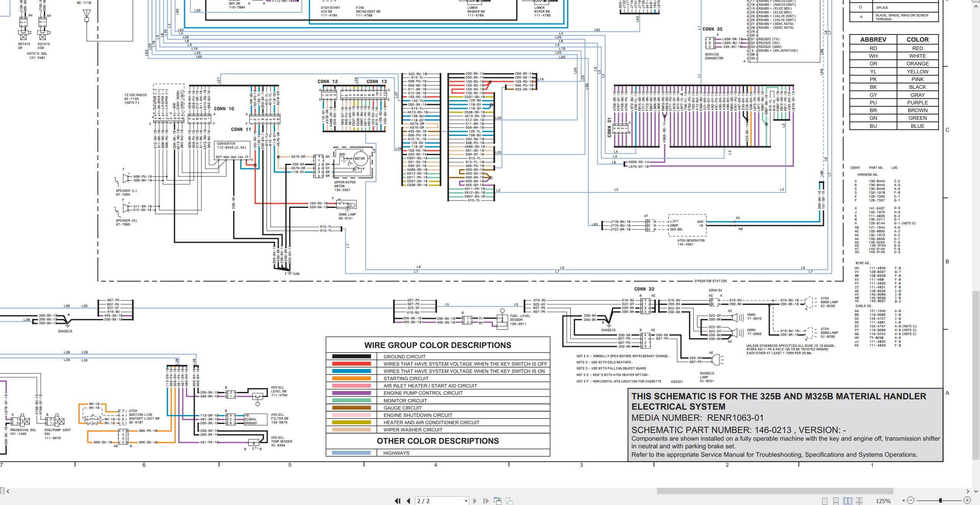
Task: Jump to the last page
Action: coord(486,501)
